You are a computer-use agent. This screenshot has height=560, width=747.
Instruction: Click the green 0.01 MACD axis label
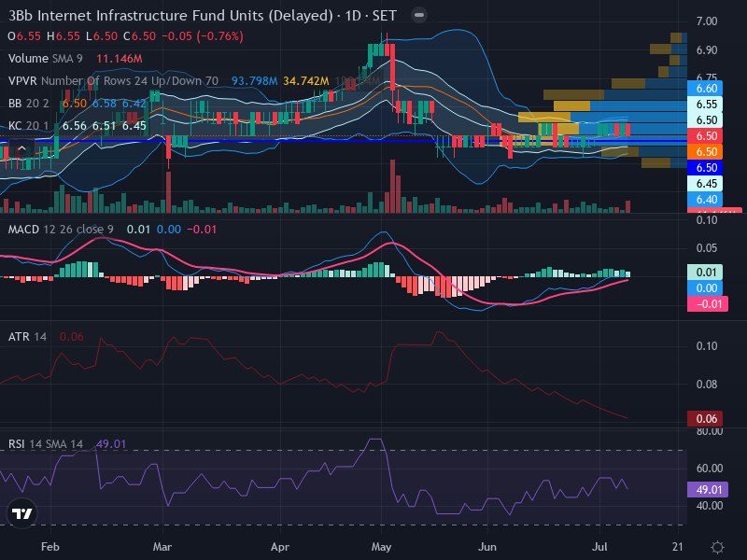point(705,272)
